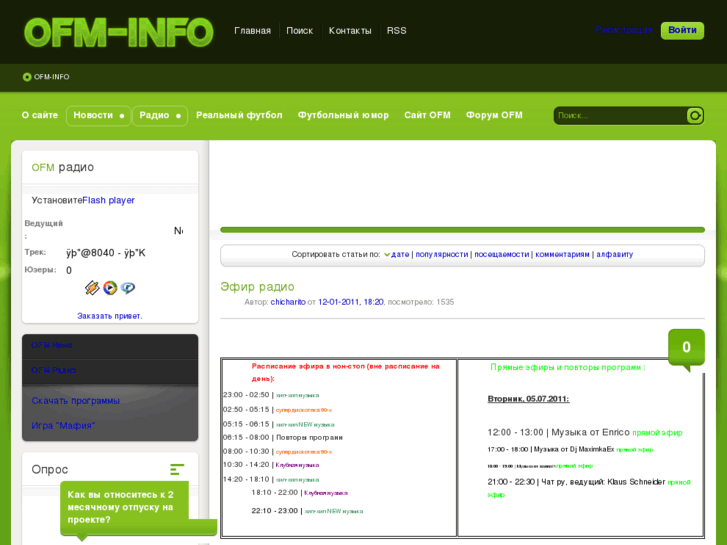This screenshot has width=727, height=545.
Task: Open author chicharito profile link
Action: [288, 302]
